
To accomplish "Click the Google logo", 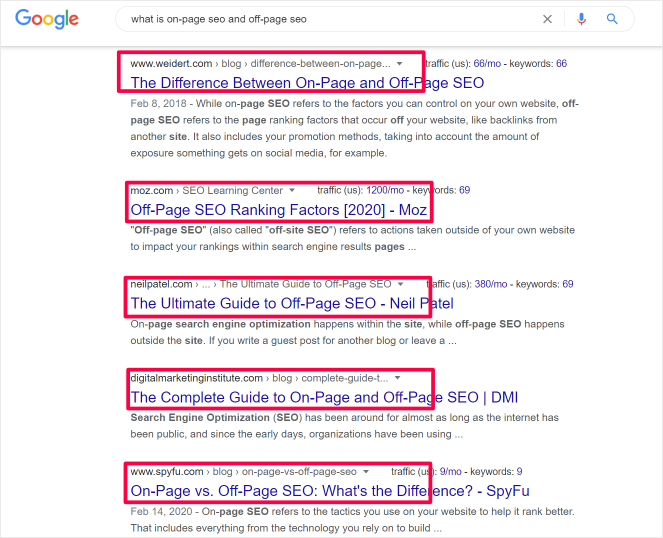I will click(x=47, y=19).
